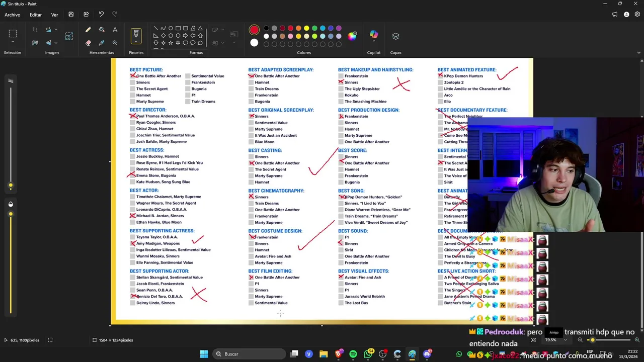This screenshot has width=644, height=362.
Task: Pick the black color swatch
Action: coord(266,28)
